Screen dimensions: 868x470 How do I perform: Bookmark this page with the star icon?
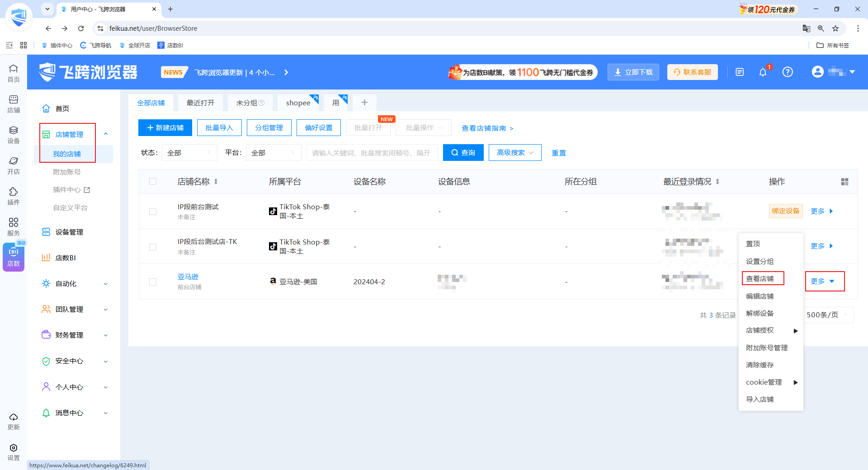point(835,28)
